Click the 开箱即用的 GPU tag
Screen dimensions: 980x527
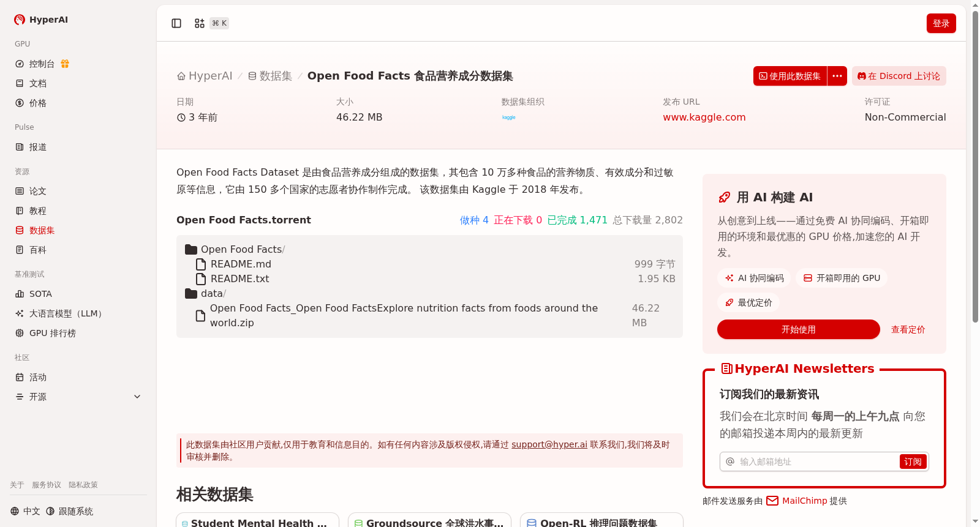(x=842, y=278)
